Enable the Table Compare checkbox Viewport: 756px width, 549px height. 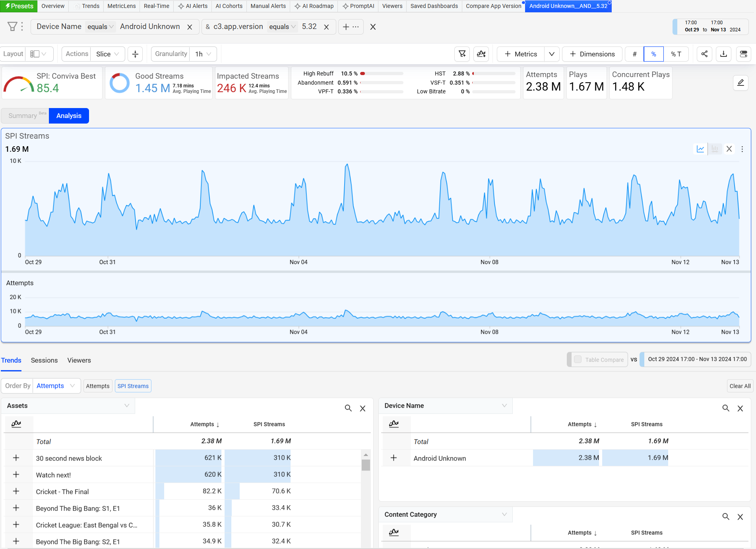(x=578, y=359)
